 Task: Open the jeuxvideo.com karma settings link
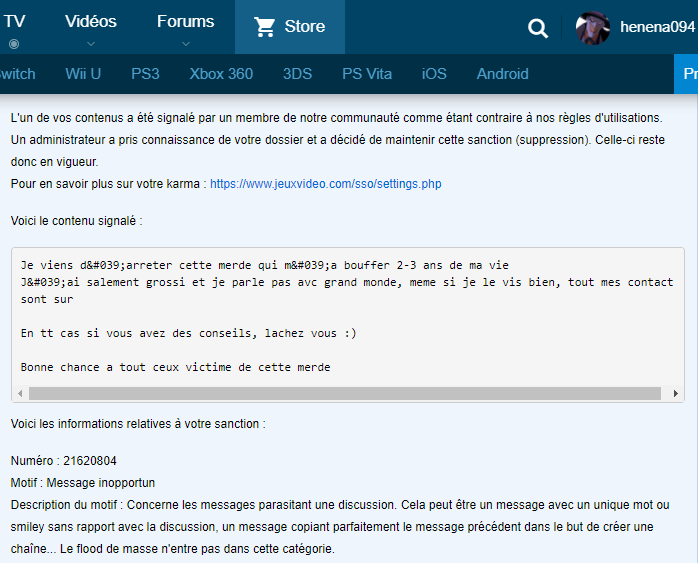point(325,184)
